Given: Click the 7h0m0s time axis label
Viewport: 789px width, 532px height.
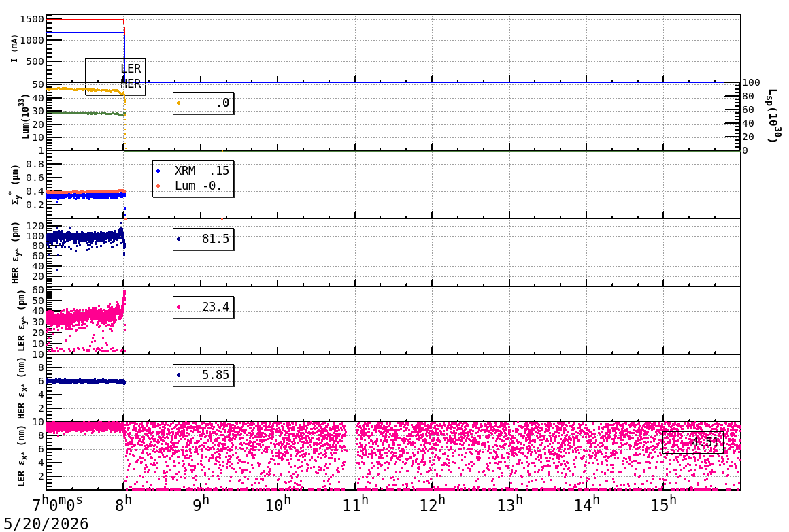Looking at the screenshot, I should (57, 504).
